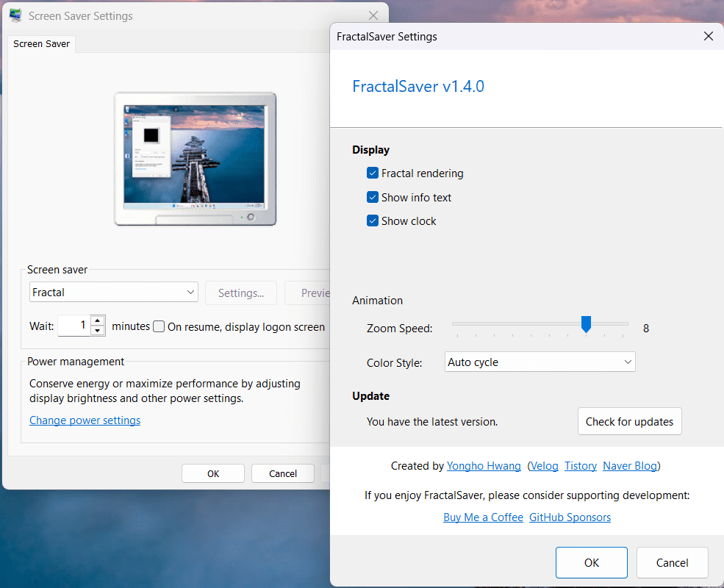
Task: Open the Color Style dropdown
Action: [x=540, y=362]
